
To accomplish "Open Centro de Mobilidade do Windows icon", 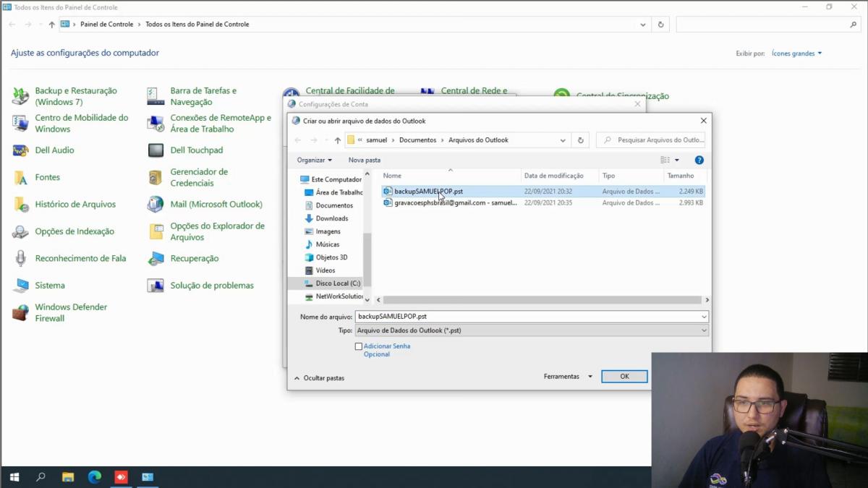I will click(x=21, y=123).
